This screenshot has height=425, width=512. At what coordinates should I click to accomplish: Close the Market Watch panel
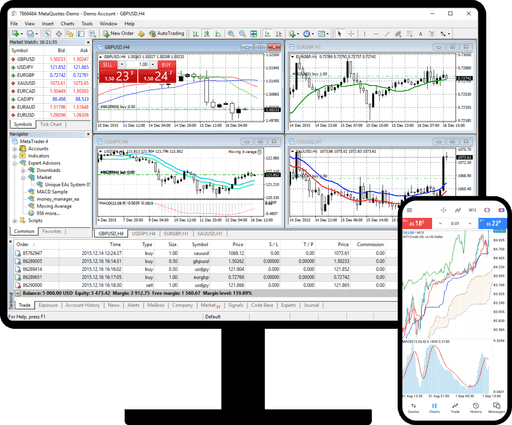tap(88, 42)
